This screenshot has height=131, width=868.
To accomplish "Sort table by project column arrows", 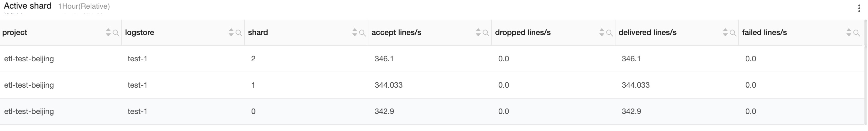I will [108, 32].
